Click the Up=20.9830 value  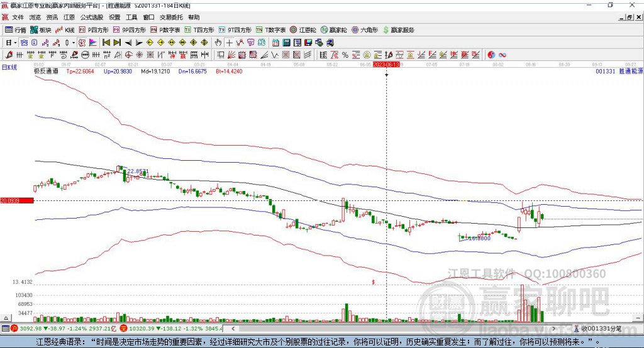coord(118,72)
